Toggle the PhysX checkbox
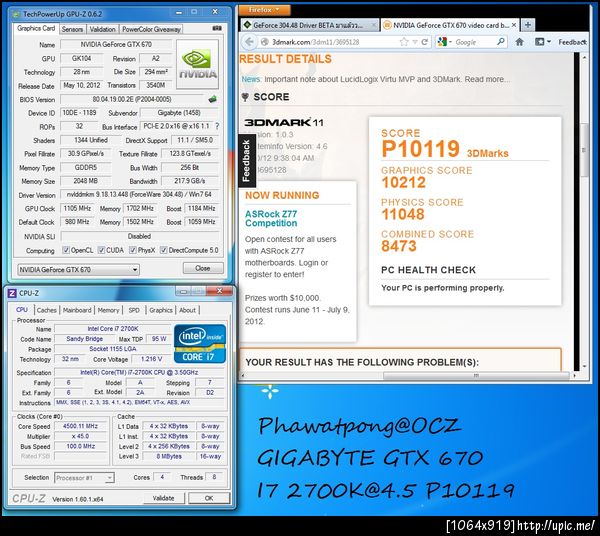600x536 pixels. pos(133,250)
